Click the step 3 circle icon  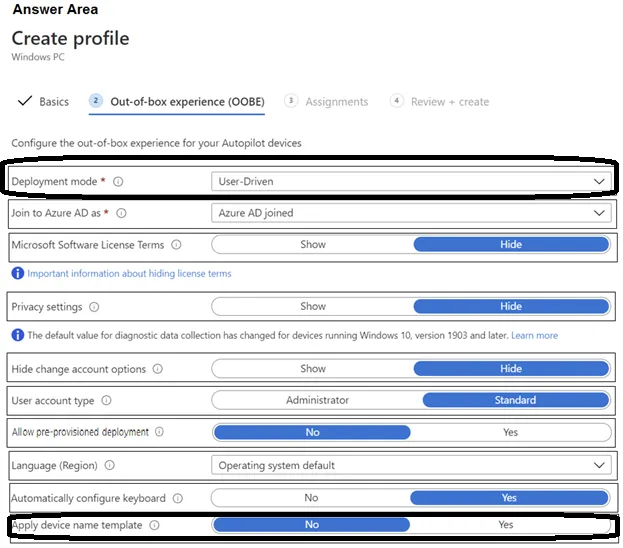point(291,101)
